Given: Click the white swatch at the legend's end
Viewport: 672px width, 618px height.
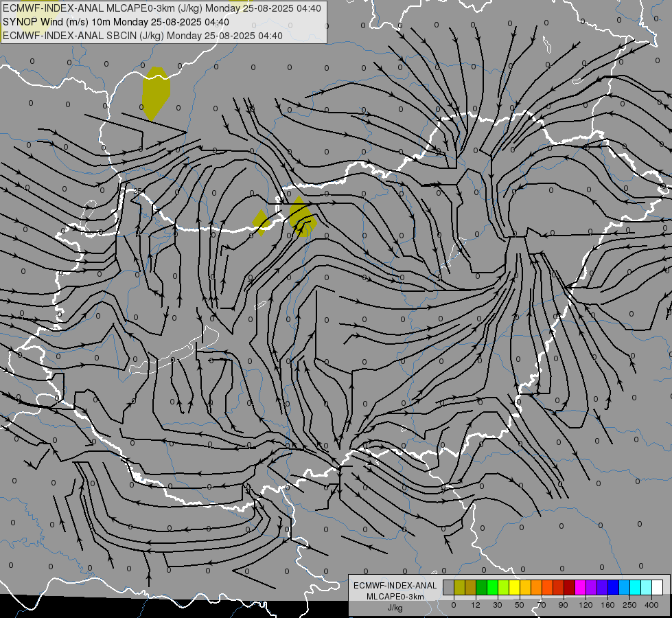Looking at the screenshot, I should pyautogui.click(x=658, y=587).
